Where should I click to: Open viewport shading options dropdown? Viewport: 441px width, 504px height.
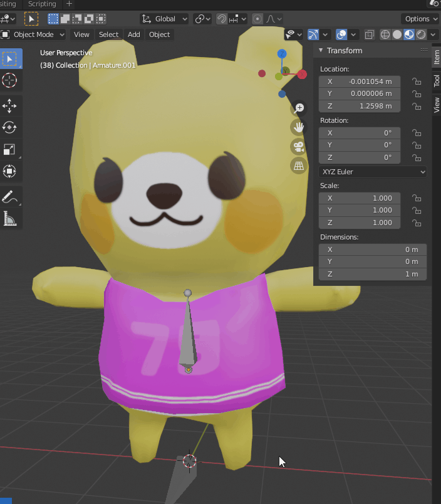pyautogui.click(x=433, y=34)
